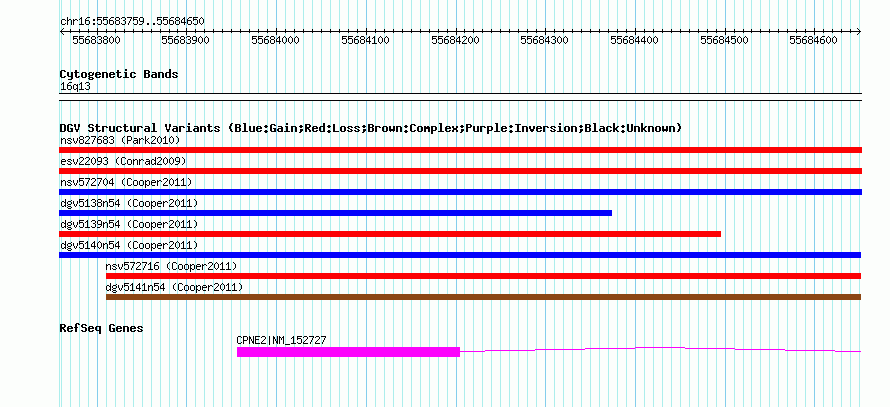Screen dimensions: 890x407
Task: Open the nsv572716 (Cooper2011) label
Action: pyautogui.click(x=171, y=266)
